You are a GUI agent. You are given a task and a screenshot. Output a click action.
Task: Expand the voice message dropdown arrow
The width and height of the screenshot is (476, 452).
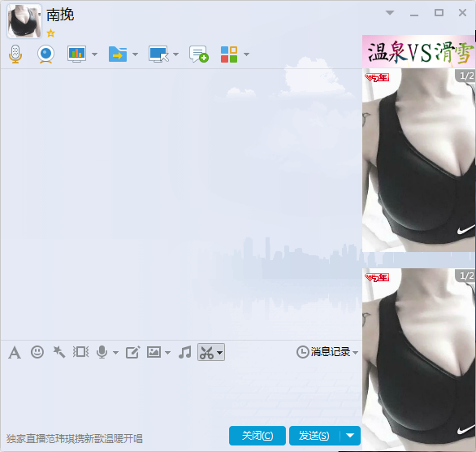tap(115, 353)
